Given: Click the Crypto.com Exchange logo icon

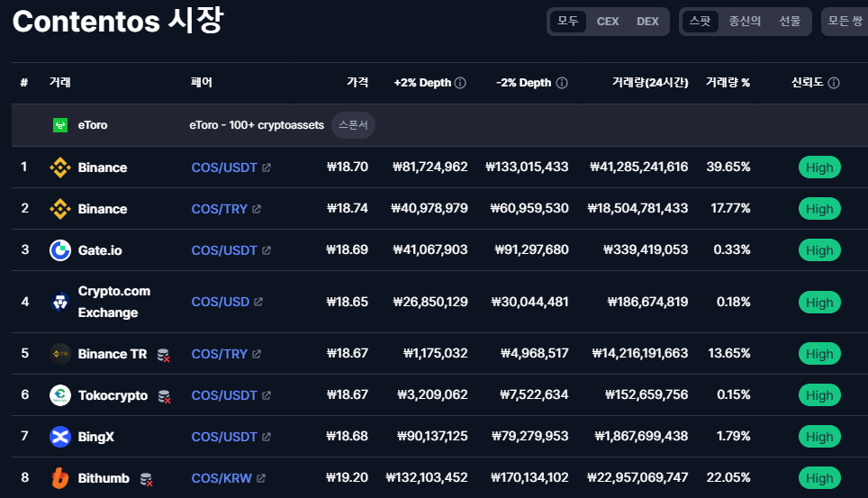Looking at the screenshot, I should [60, 302].
